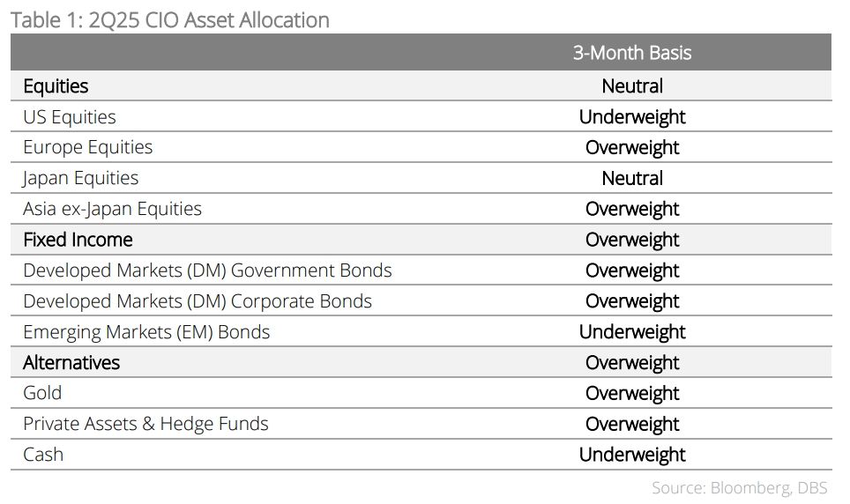Click "Emerging Markets (EM) Bonds" row label

tap(146, 332)
